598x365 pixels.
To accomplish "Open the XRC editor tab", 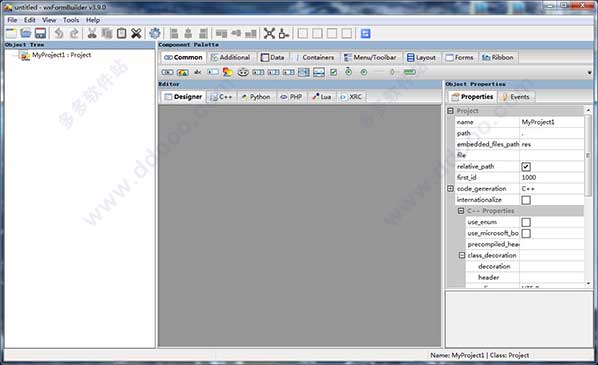I will point(351,97).
